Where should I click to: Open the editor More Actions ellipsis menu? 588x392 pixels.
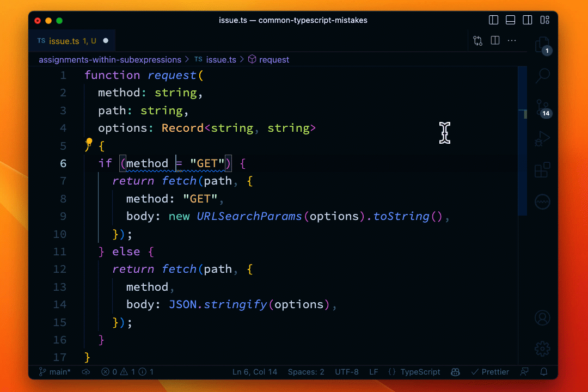[x=512, y=41]
